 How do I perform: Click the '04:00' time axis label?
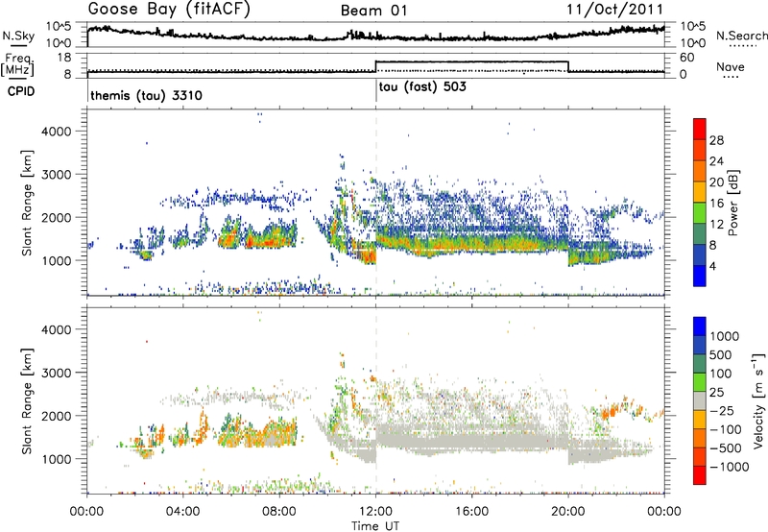point(183,512)
